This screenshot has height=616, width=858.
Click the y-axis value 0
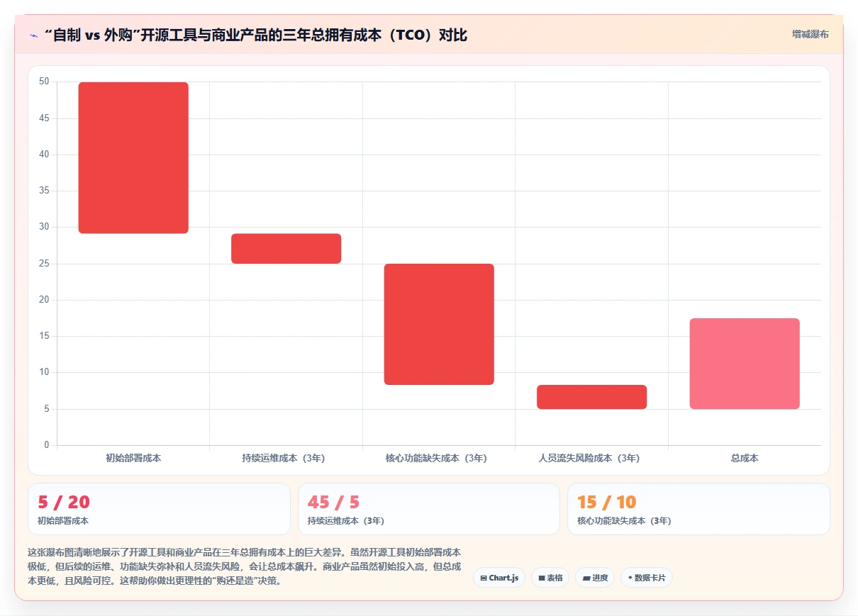pos(47,445)
